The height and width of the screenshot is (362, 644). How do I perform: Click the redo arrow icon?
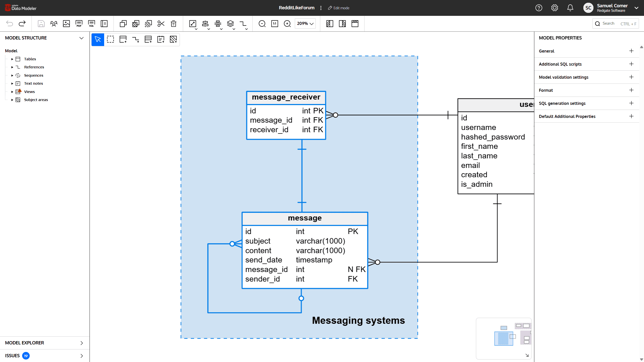point(22,24)
